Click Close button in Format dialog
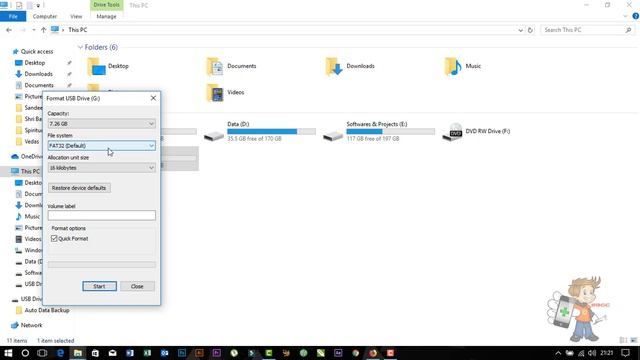This screenshot has width=640, height=360. pos(137,286)
